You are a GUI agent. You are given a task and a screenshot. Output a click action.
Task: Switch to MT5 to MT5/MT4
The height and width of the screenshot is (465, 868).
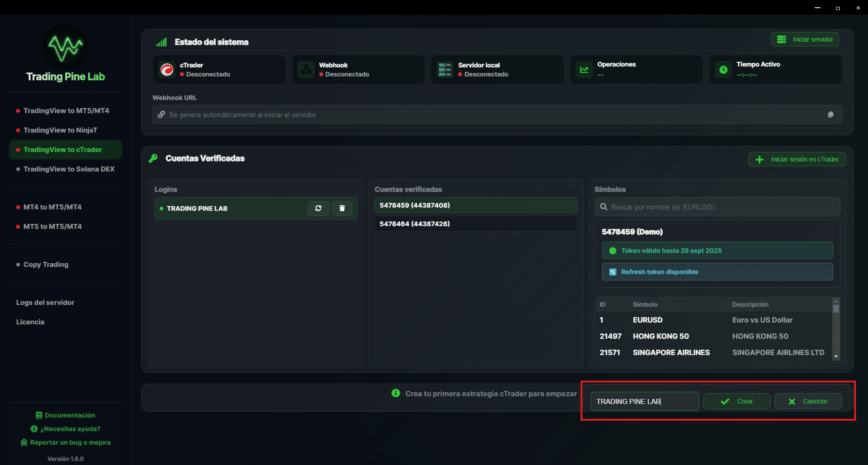point(52,227)
